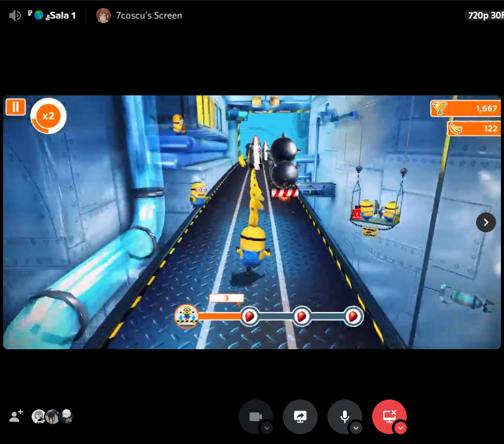Share your screen button
Screen dimensions: 504x444
coord(300,417)
